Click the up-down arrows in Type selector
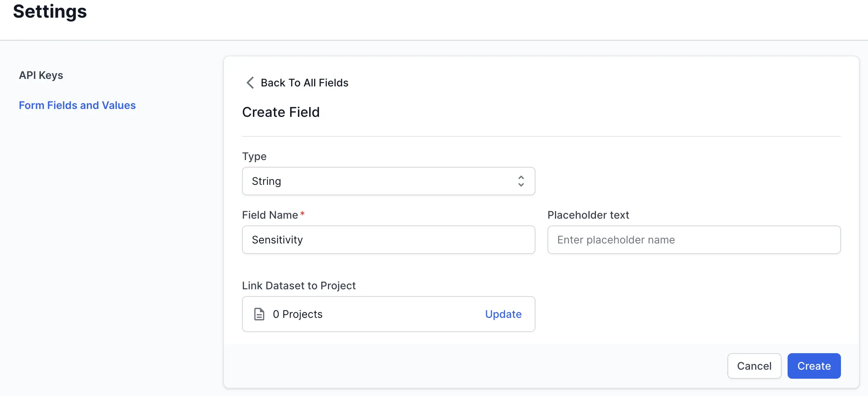 [x=521, y=181]
